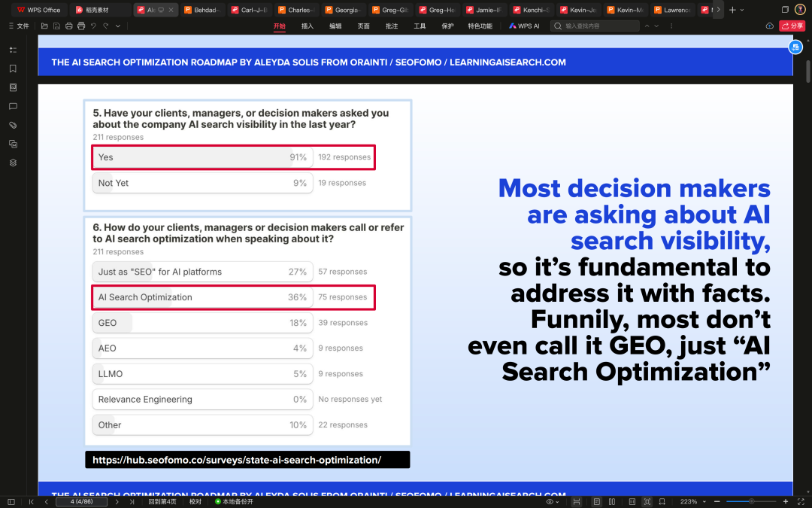This screenshot has width=812, height=508.
Task: Open the attachments paperclip panel in sidebar
Action: [x=14, y=125]
